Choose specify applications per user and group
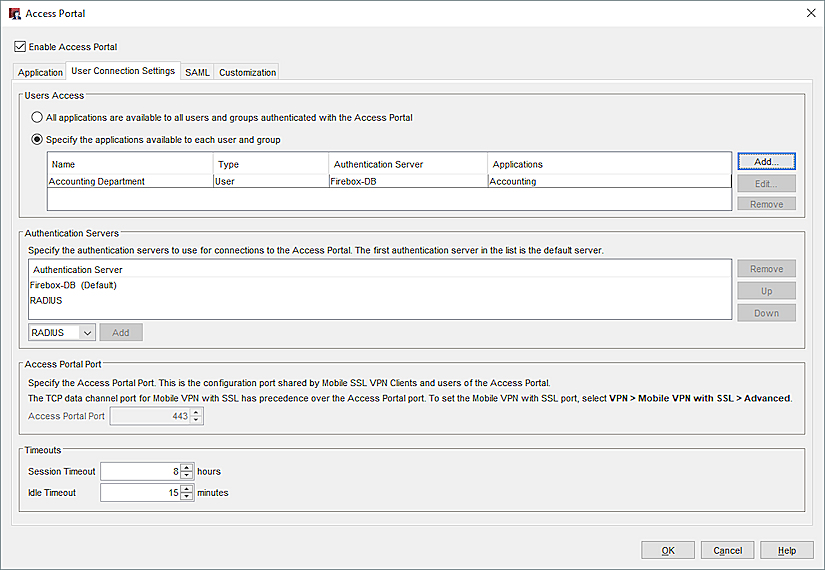The width and height of the screenshot is (825, 570). coord(37,140)
